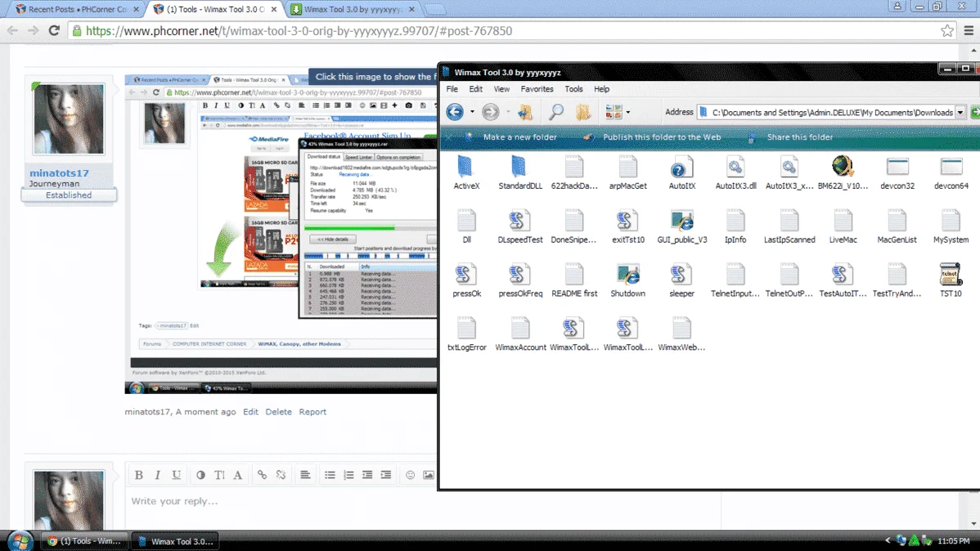
Task: Select the MacGenList file
Action: point(897,226)
